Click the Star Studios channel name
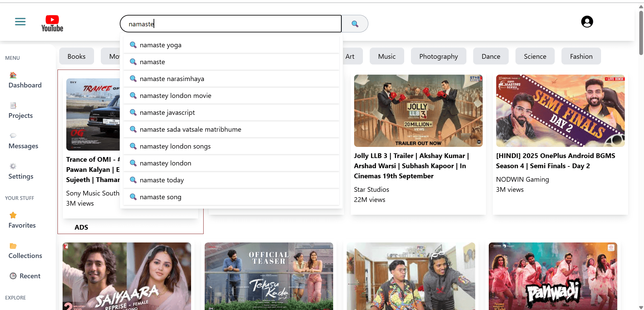644x310 pixels. (x=371, y=189)
